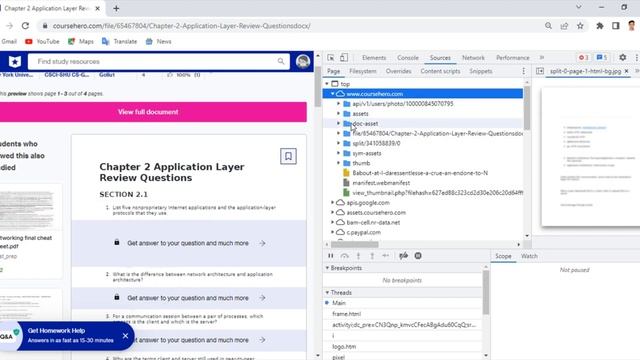Open a new browser tab
640x360 pixels.
pyautogui.click(x=116, y=8)
